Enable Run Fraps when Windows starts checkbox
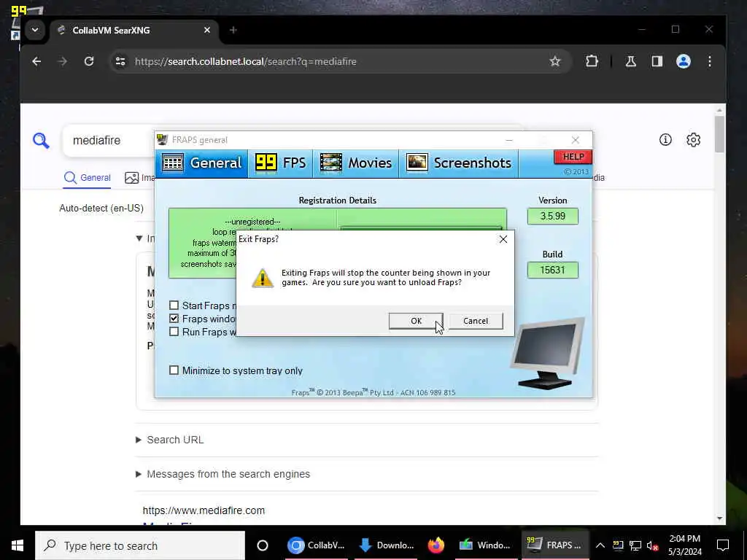The image size is (747, 560). (174, 332)
